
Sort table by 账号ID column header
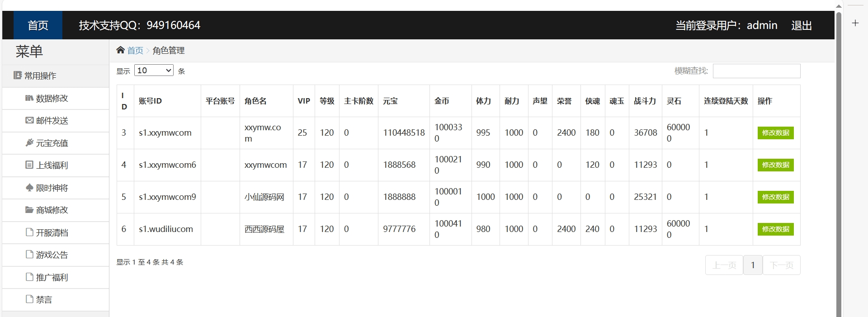tap(167, 101)
